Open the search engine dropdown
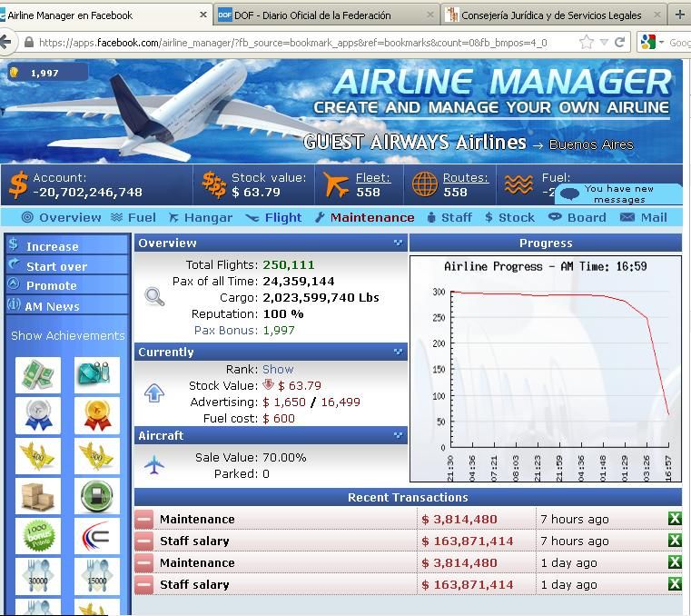 point(661,43)
